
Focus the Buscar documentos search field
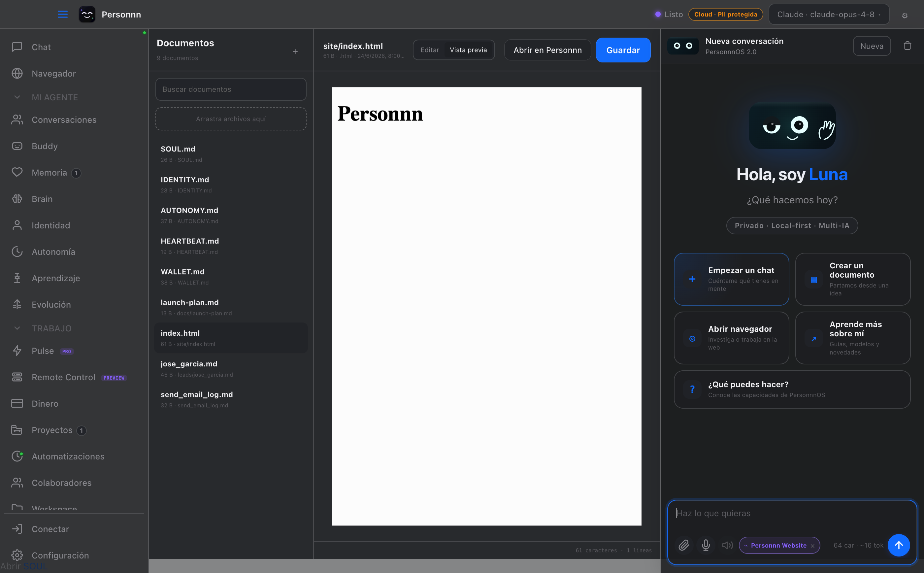pyautogui.click(x=231, y=89)
